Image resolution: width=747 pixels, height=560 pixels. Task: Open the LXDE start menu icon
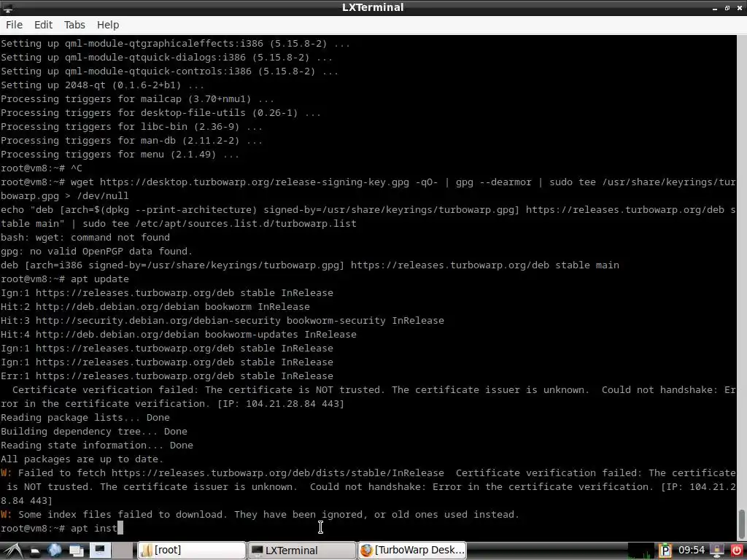12,551
